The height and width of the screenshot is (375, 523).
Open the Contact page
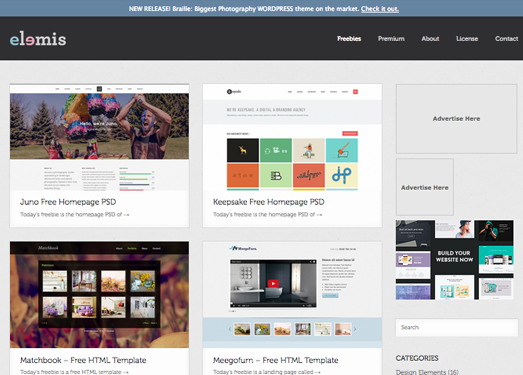[x=506, y=39]
